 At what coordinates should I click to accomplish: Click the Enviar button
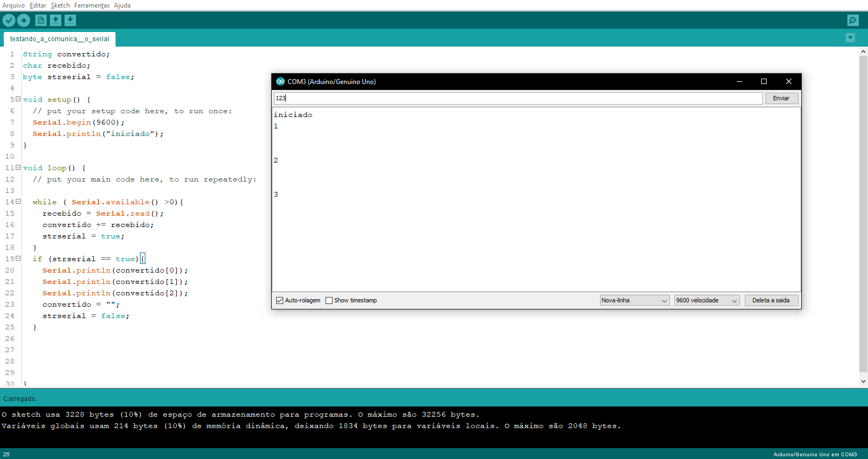tap(781, 98)
